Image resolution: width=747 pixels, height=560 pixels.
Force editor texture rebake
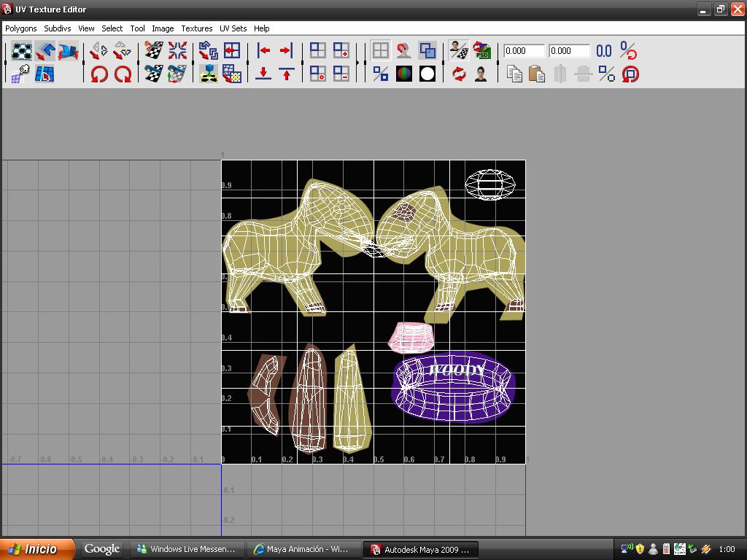(459, 74)
